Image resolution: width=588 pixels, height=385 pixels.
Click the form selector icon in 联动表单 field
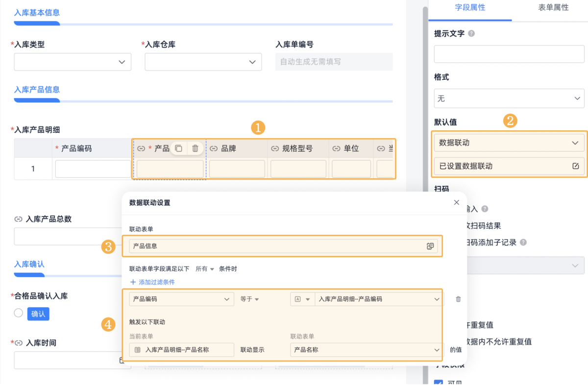[431, 246]
